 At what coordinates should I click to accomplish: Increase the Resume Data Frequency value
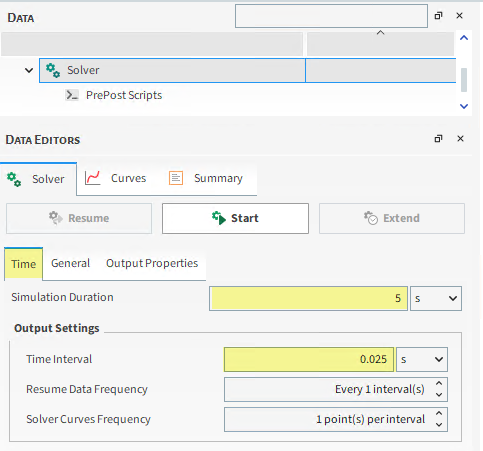coord(439,384)
